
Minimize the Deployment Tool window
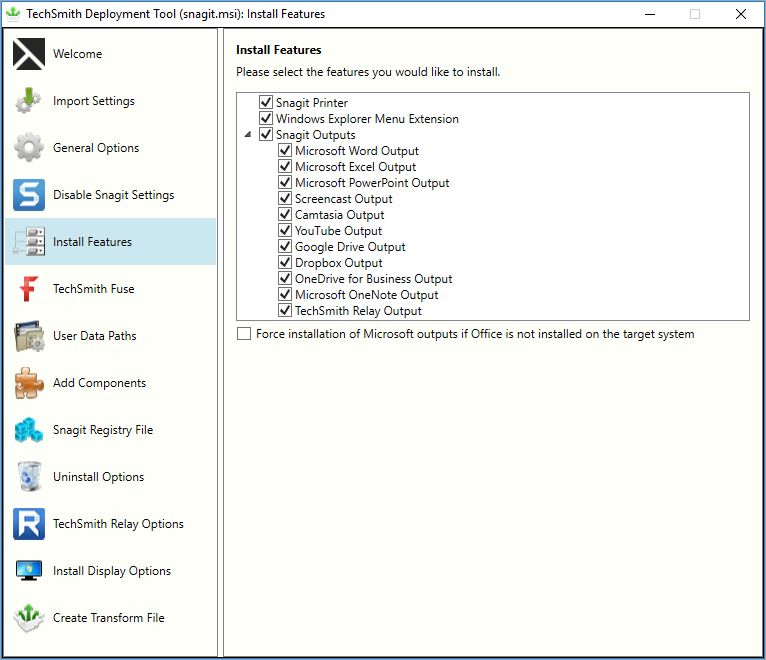pos(650,14)
